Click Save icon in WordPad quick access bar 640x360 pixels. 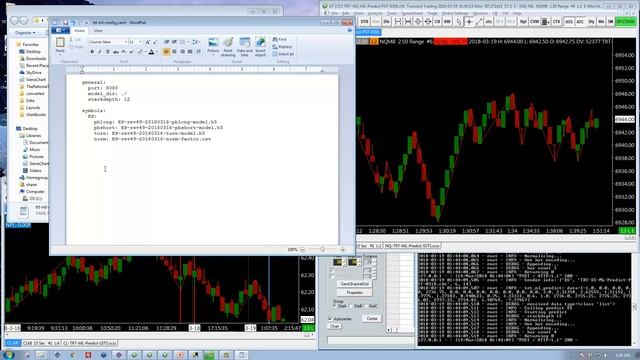pos(65,22)
